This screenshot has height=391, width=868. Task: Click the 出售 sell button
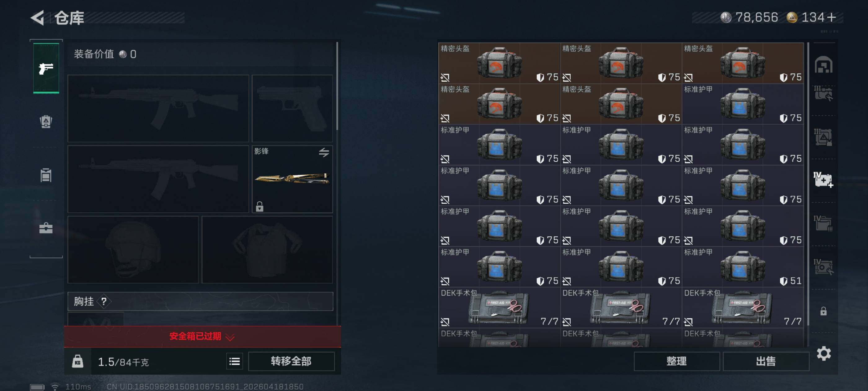(766, 361)
